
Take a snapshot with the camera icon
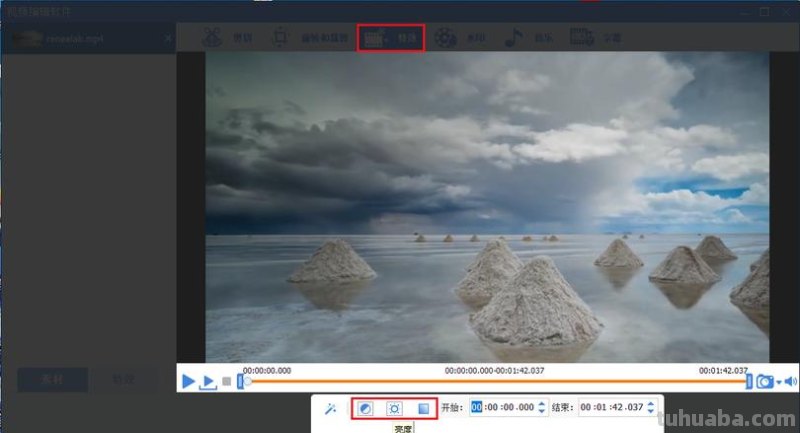point(764,381)
